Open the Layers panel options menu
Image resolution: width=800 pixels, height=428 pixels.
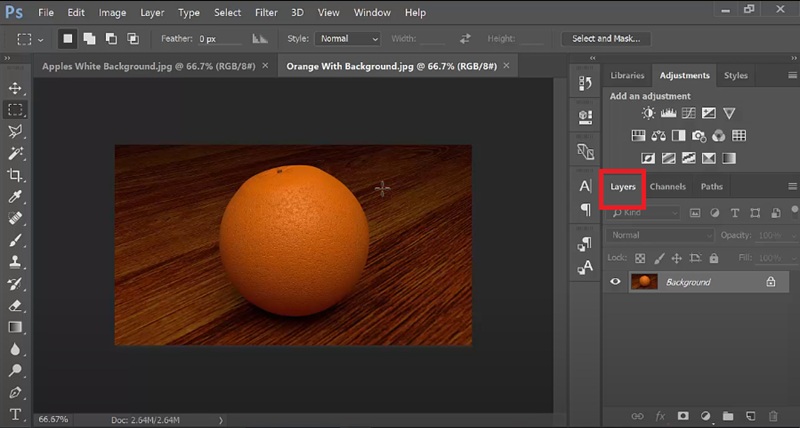792,186
